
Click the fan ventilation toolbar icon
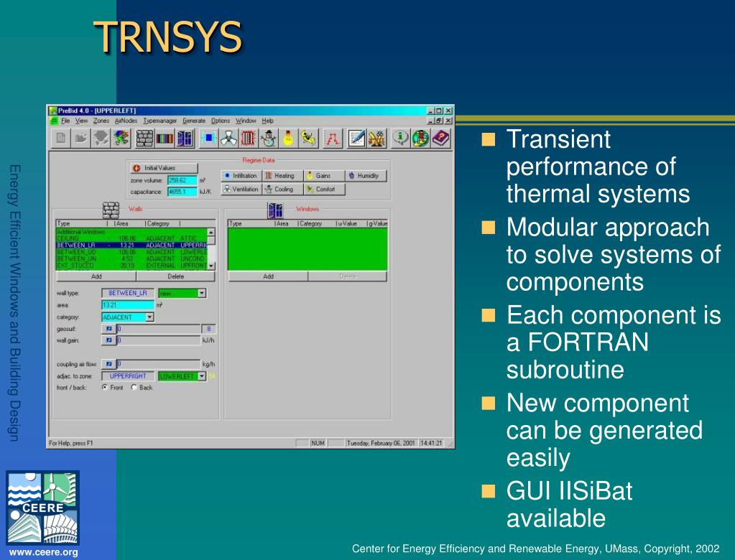pos(228,139)
